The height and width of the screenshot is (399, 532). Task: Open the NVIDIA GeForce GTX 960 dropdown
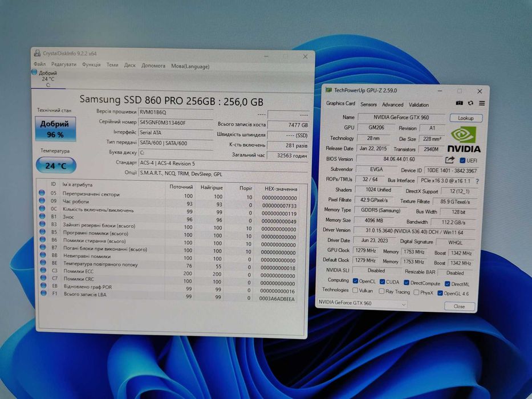point(362,303)
